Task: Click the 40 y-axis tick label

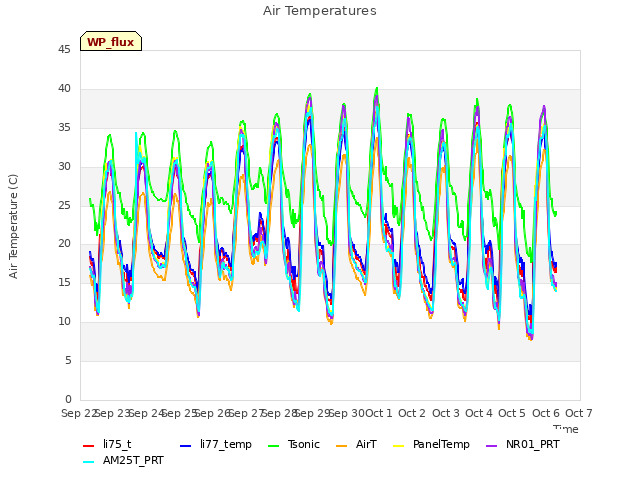Action: click(x=64, y=89)
